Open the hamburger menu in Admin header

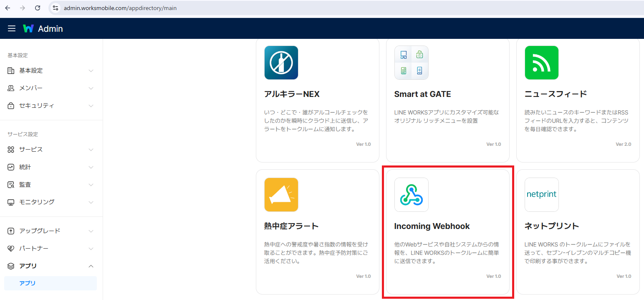[x=12, y=28]
